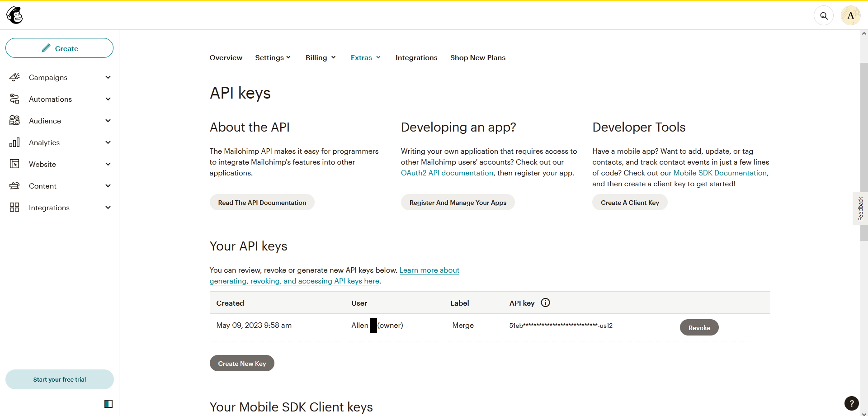Click Create A Client Key

pyautogui.click(x=630, y=203)
